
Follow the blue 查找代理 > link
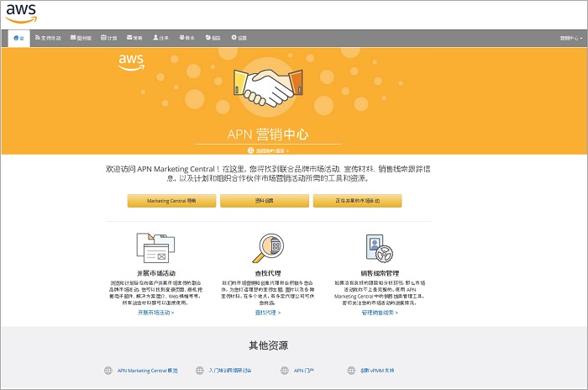coord(268,313)
